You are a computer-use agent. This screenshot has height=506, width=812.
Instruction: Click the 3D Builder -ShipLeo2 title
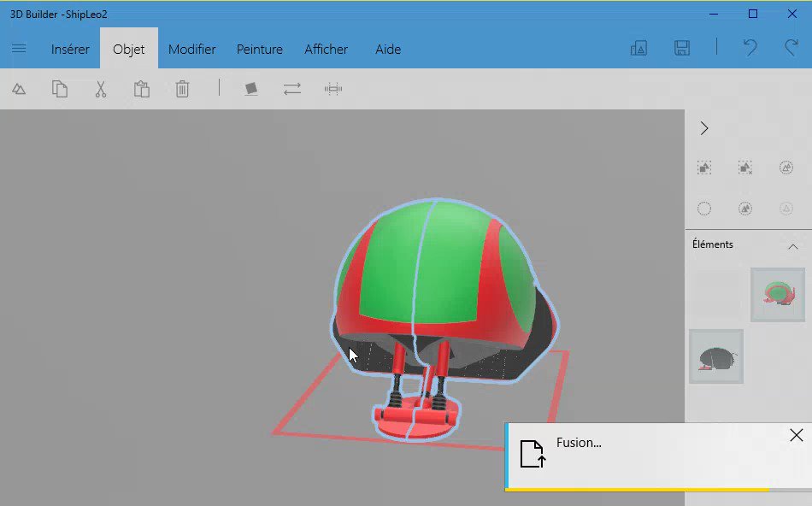pyautogui.click(x=58, y=14)
